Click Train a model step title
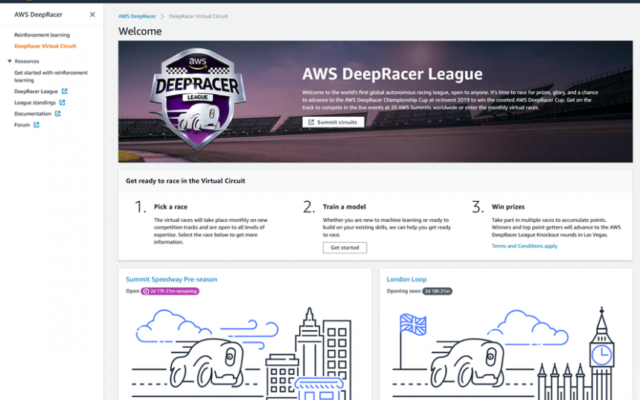This screenshot has height=400, width=640. (344, 207)
